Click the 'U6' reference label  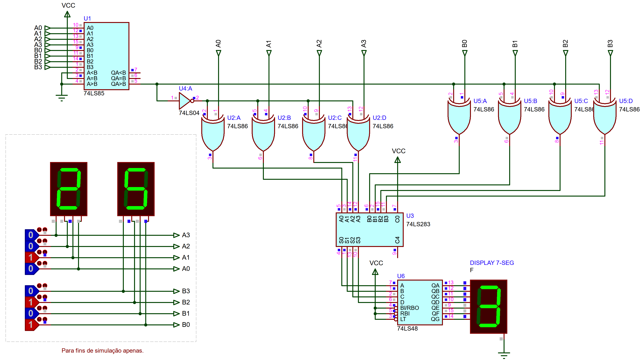click(x=401, y=276)
